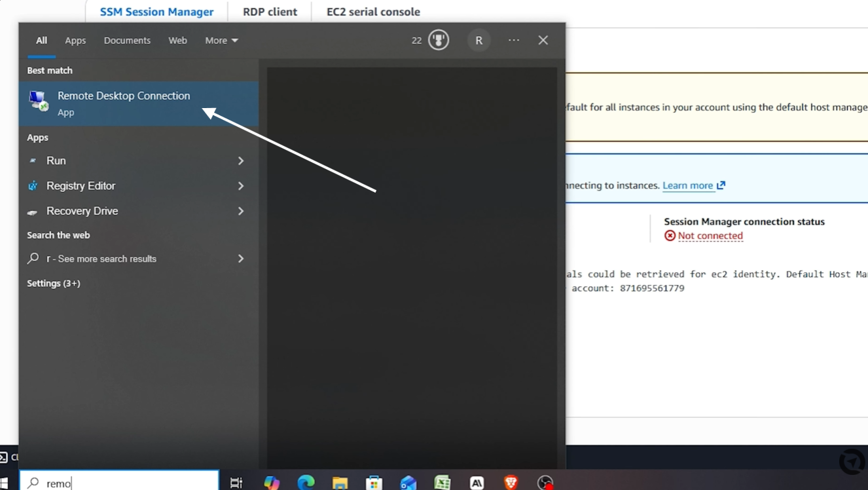This screenshot has height=490, width=868.
Task: Open the More filter dropdown
Action: (221, 41)
